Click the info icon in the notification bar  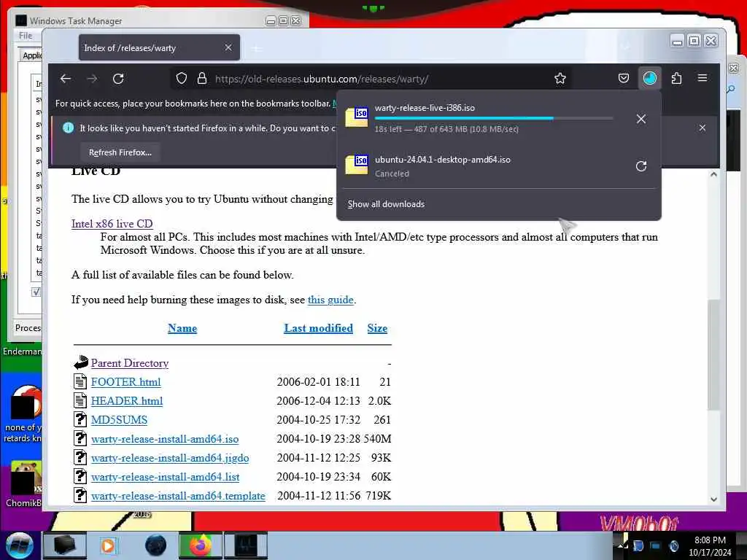pyautogui.click(x=68, y=128)
